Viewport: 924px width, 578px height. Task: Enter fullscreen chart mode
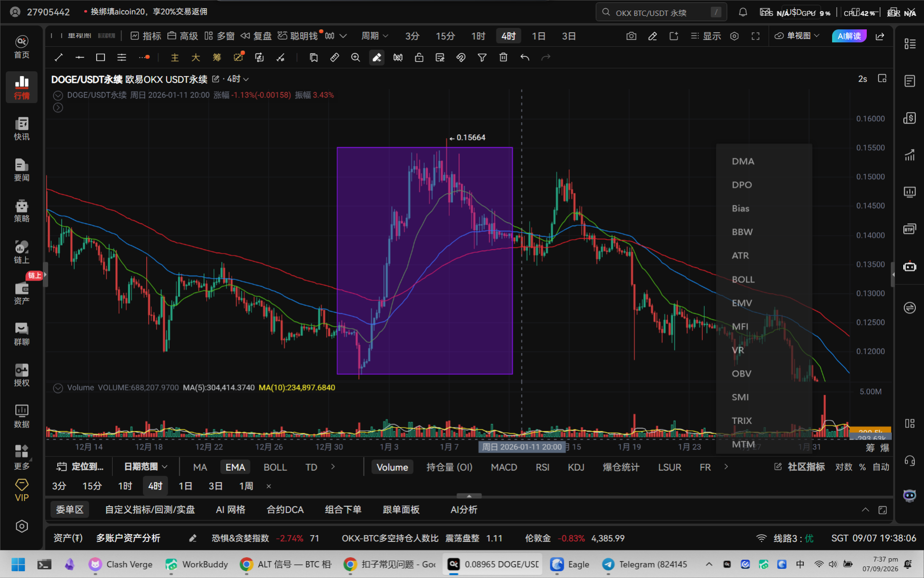[x=756, y=36]
